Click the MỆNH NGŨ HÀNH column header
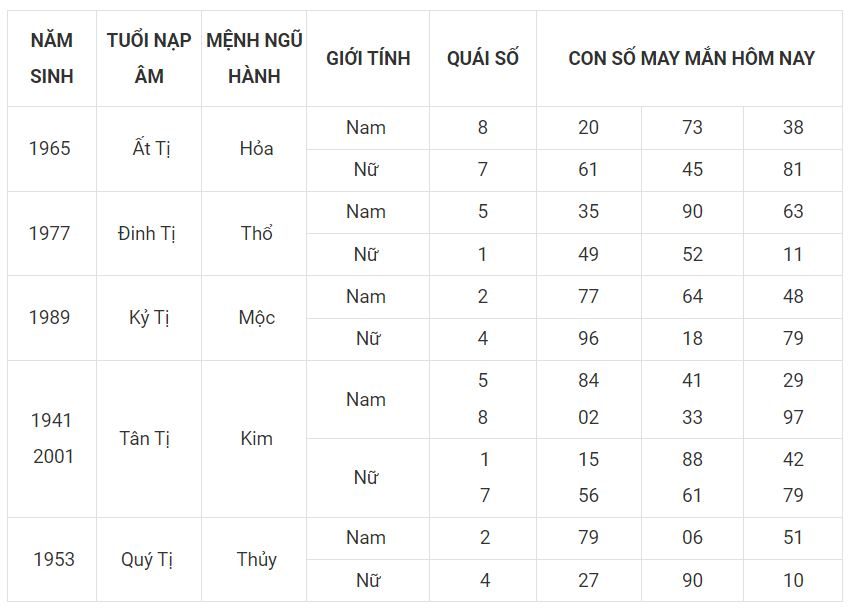The image size is (852, 613). click(x=254, y=58)
